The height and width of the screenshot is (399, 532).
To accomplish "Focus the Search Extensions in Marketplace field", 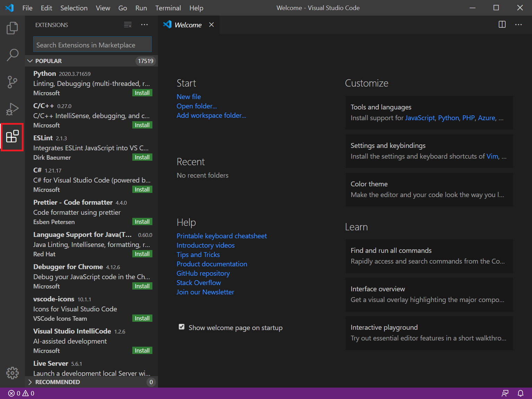I will click(x=92, y=45).
